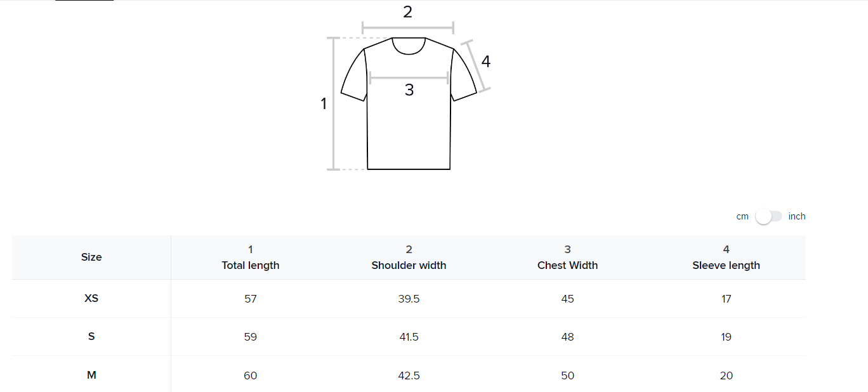The image size is (868, 392).
Task: Select the "Total length" column header
Action: (x=251, y=265)
